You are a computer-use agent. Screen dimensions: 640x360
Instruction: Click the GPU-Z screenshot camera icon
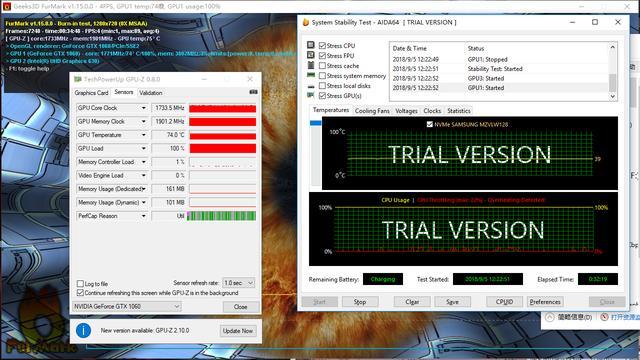pyautogui.click(x=253, y=92)
